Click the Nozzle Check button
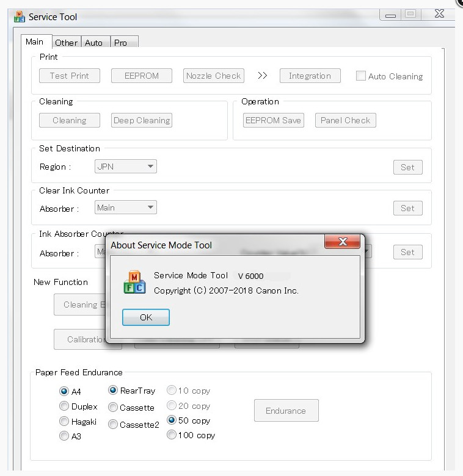 pyautogui.click(x=214, y=76)
